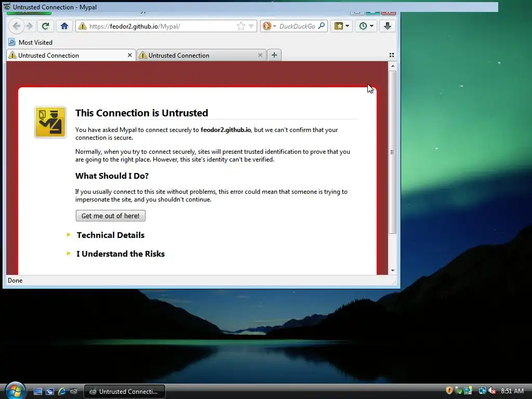Reload the current page

pyautogui.click(x=46, y=26)
